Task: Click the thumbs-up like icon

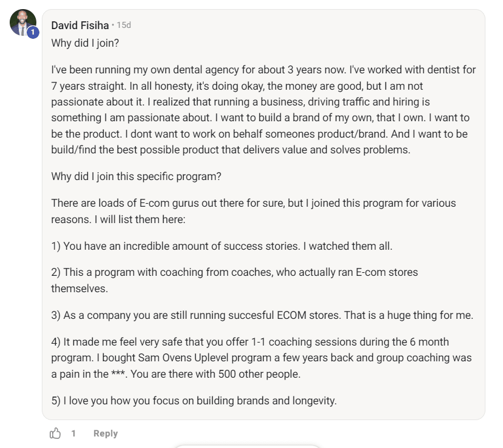Action: pyautogui.click(x=55, y=433)
